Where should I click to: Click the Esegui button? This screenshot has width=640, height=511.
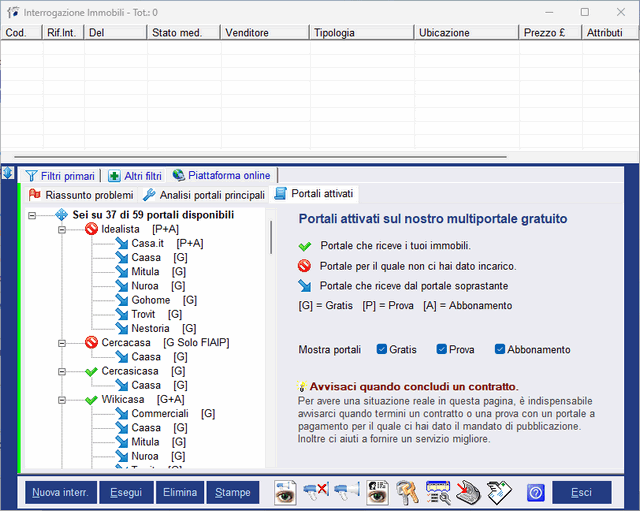coord(126,492)
